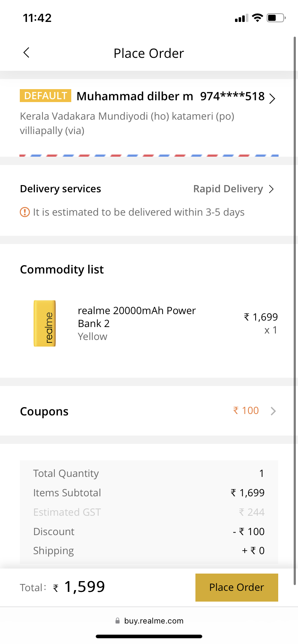Select the ₹ 100 coupon value
The height and width of the screenshot is (644, 298).
click(x=246, y=410)
